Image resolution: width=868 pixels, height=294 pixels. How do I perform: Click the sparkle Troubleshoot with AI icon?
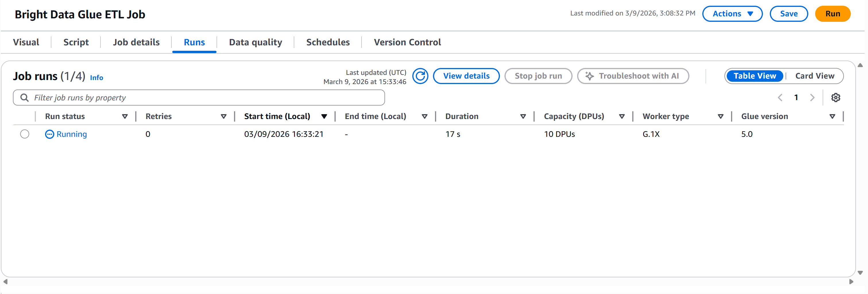point(589,76)
